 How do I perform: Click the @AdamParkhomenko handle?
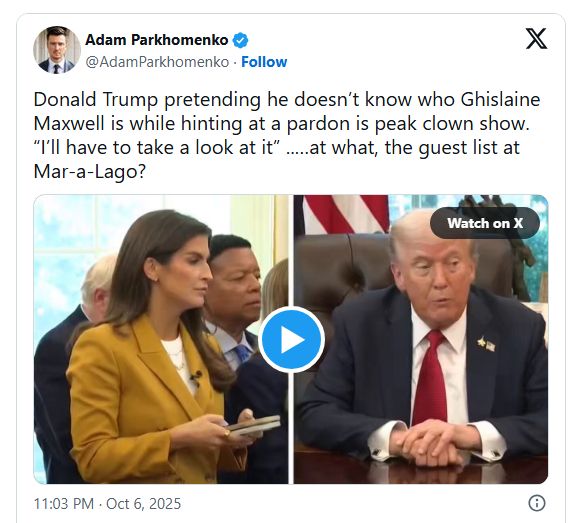(157, 62)
